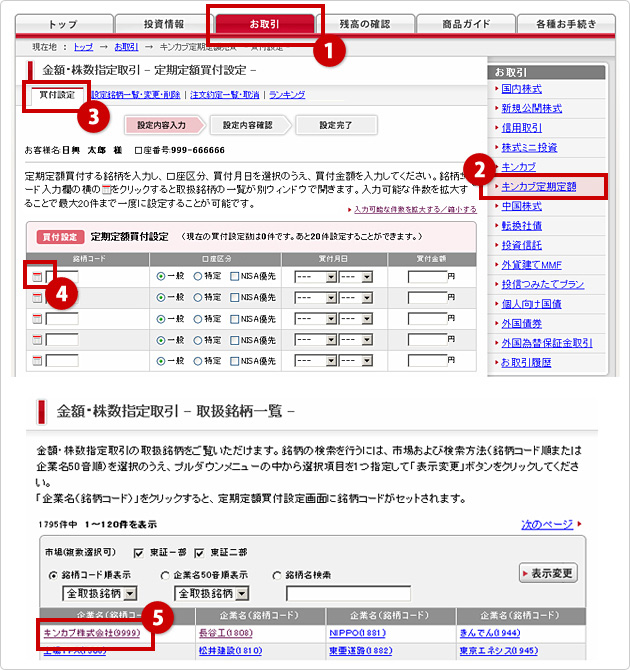Image resolution: width=630 pixels, height=670 pixels.
Task: Open 新規公開株式 in the sidebar
Action: pos(532,109)
